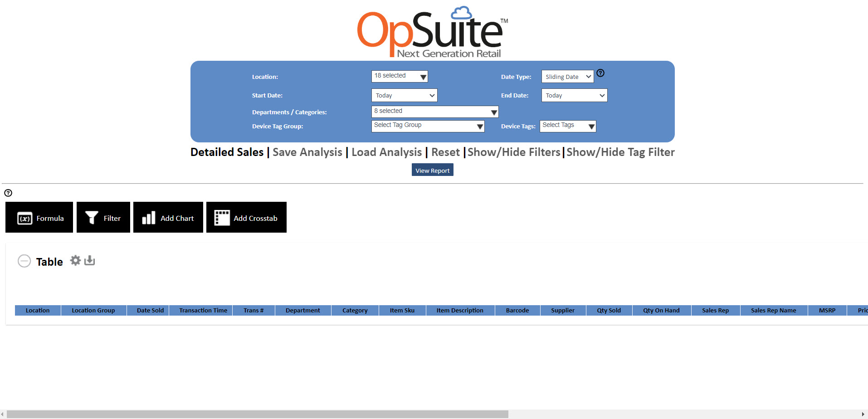Collapse the Table section with minus icon
The height and width of the screenshot is (419, 868).
24,261
